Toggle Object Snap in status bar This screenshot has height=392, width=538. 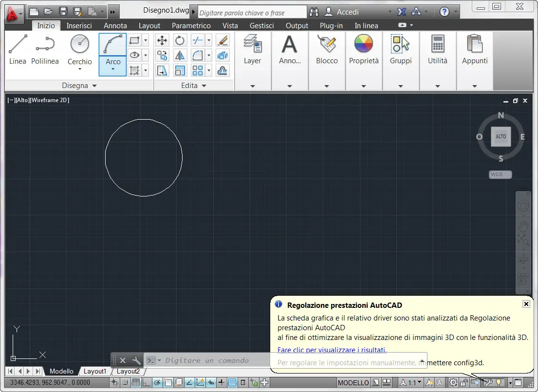point(168,382)
